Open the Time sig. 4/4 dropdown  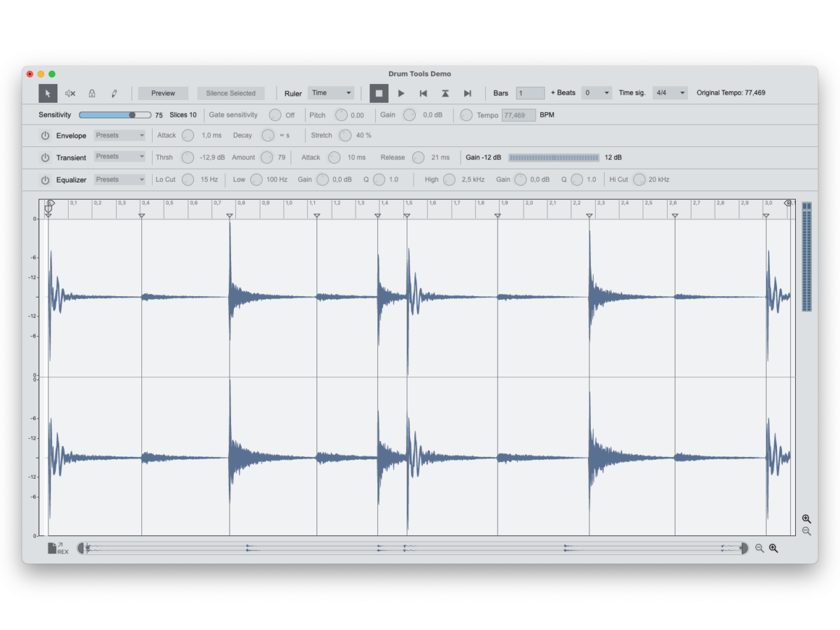[670, 93]
